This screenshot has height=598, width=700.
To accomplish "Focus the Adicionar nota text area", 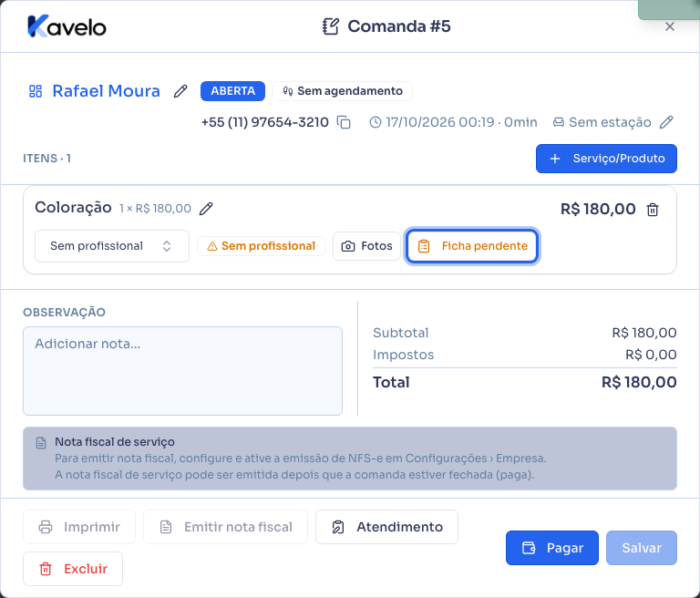I will tap(182, 371).
